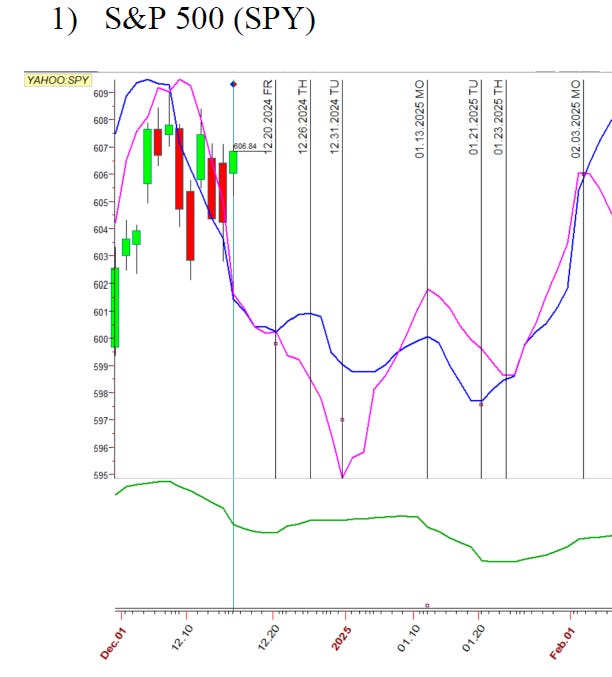The height and width of the screenshot is (677, 612).
Task: Click the 608 price axis label
Action: [x=100, y=120]
